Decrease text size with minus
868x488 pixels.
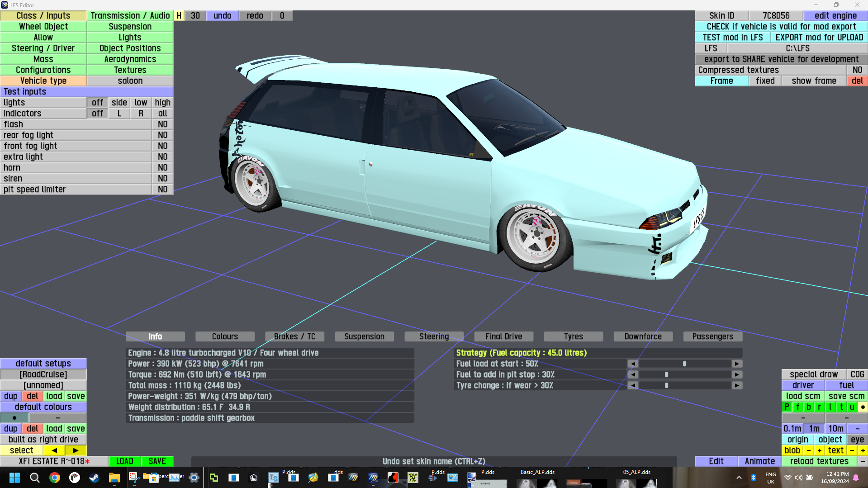[852, 450]
